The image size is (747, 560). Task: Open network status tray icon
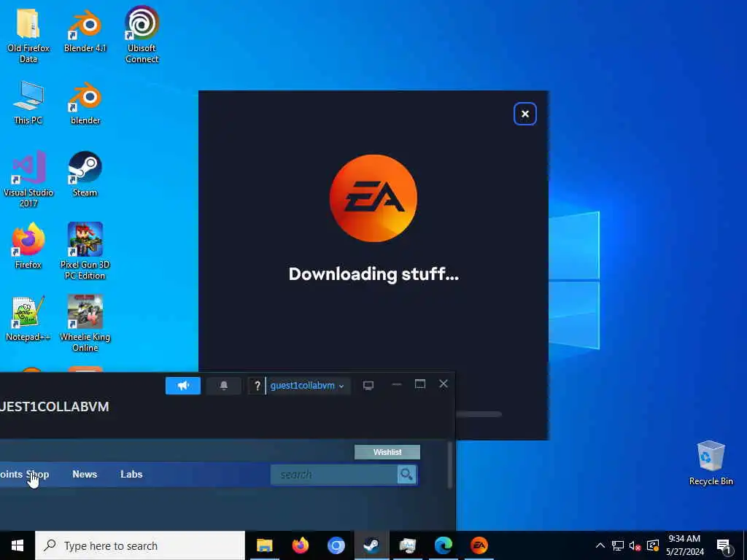[x=618, y=545]
